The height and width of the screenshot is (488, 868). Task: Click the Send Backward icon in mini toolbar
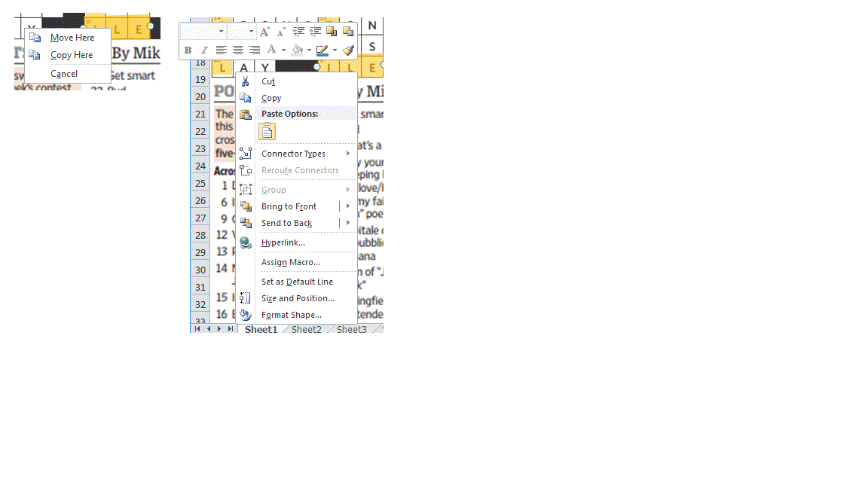347,32
